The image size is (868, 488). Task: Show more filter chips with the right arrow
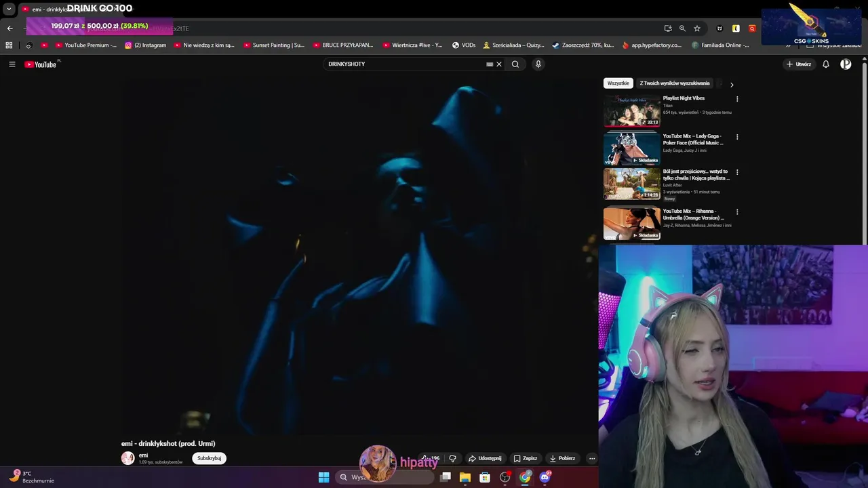(x=732, y=85)
